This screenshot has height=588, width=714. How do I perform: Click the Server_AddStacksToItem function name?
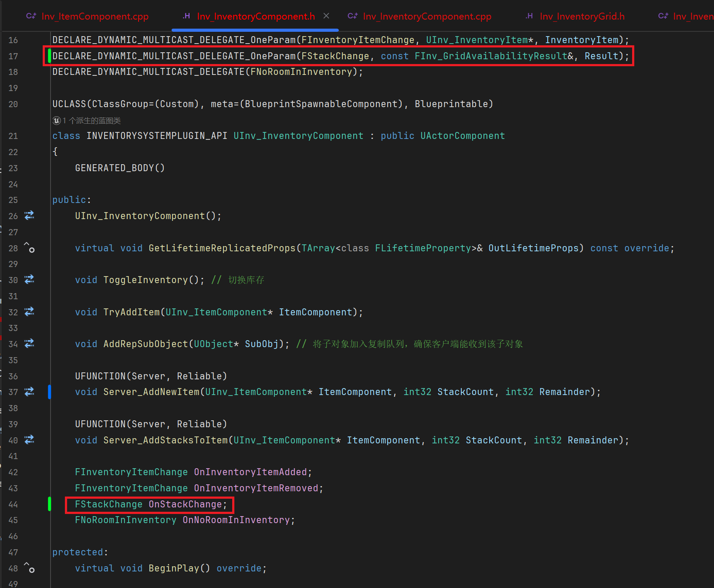(x=166, y=440)
